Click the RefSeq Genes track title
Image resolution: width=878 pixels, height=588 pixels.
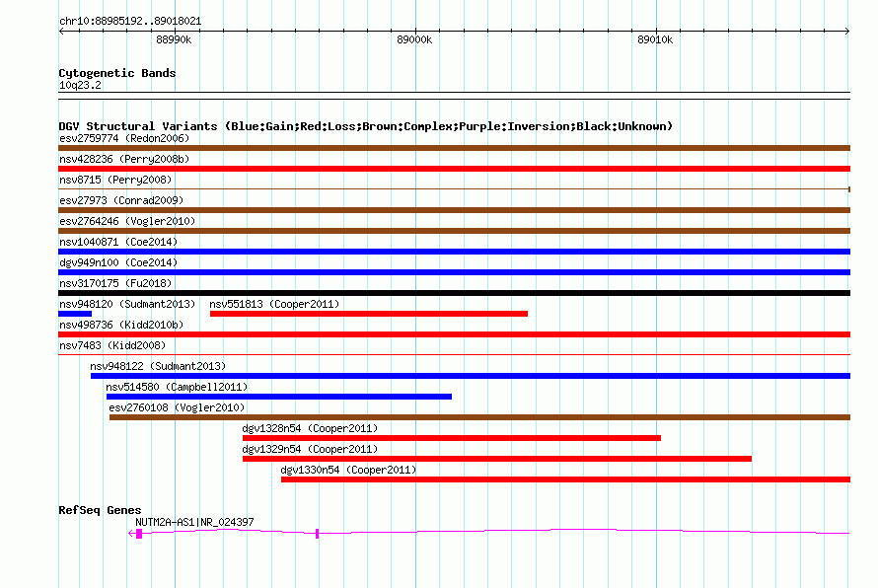coord(100,510)
